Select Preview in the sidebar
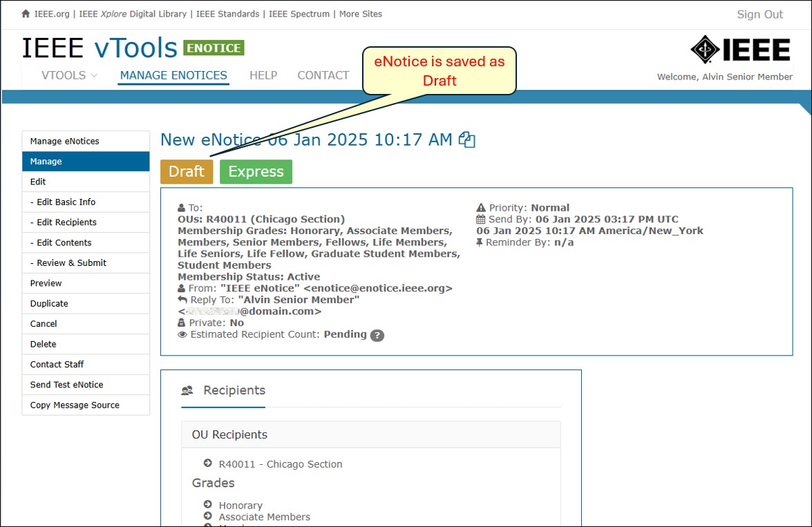Viewport: 812px width, 527px height. pyautogui.click(x=86, y=283)
